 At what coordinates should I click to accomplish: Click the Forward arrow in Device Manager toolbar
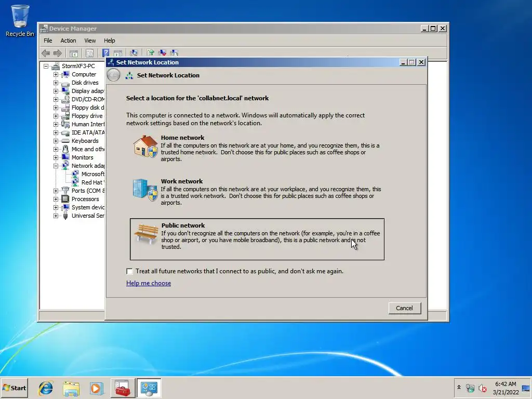(x=58, y=53)
